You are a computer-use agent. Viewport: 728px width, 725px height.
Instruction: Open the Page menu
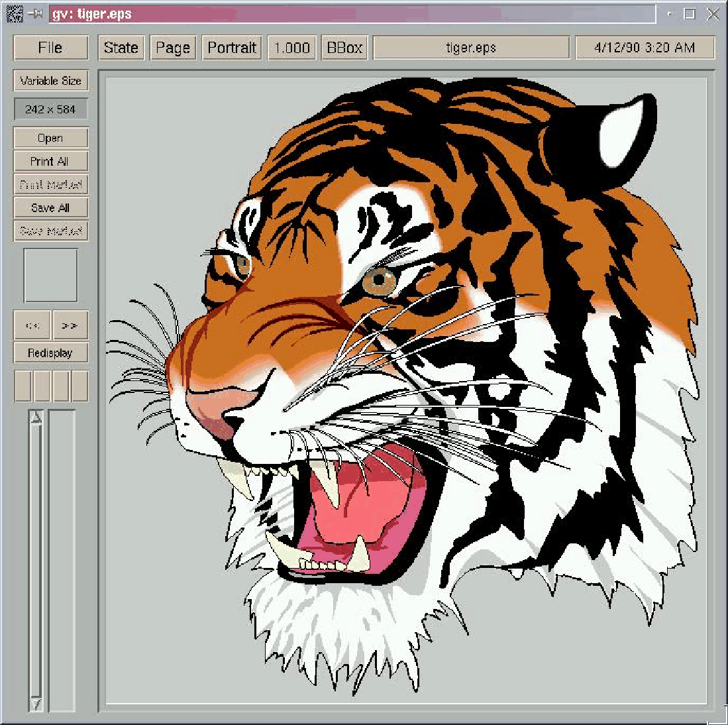coord(173,47)
